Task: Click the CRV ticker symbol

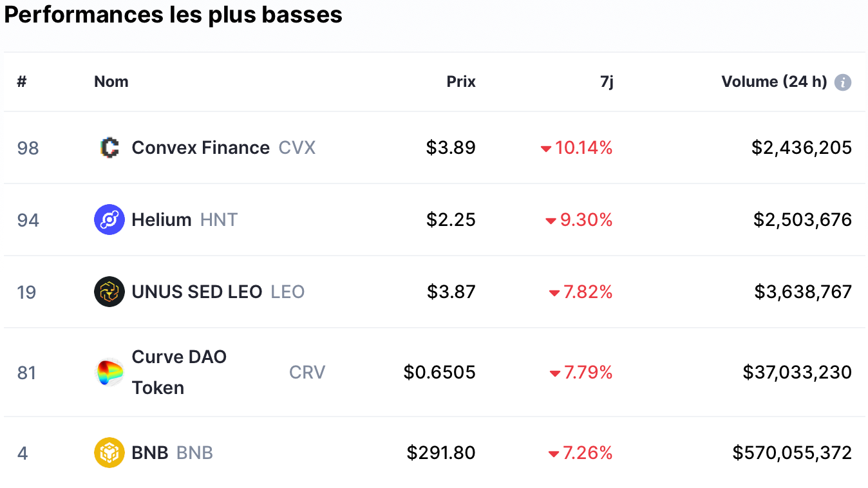Action: coord(307,372)
